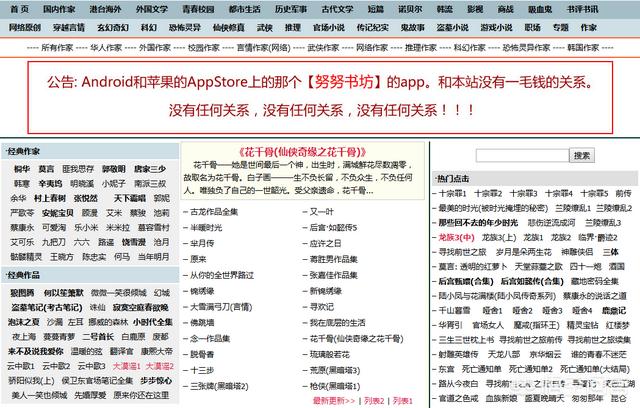Screen dimensions: 640x408
Task: Open the book 何以笙箫默
Action: coord(64,293)
